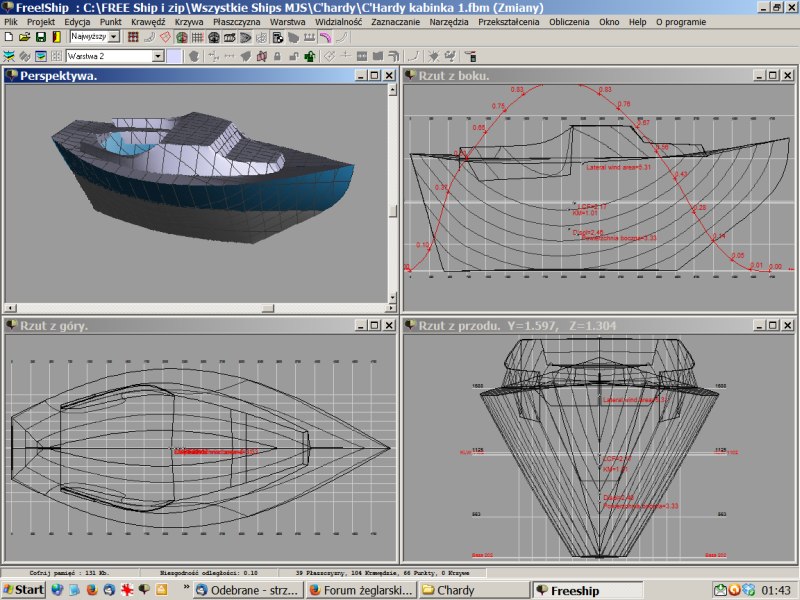
Task: Open the Krzywa menu
Action: (188, 21)
